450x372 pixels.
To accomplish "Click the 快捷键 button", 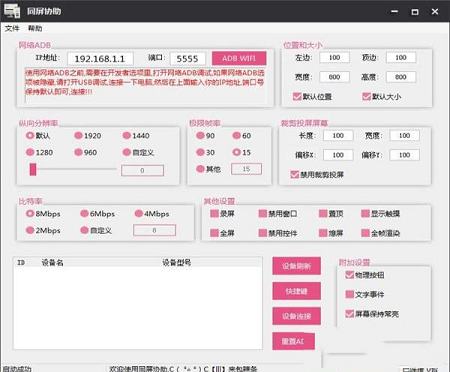I will 296,291.
